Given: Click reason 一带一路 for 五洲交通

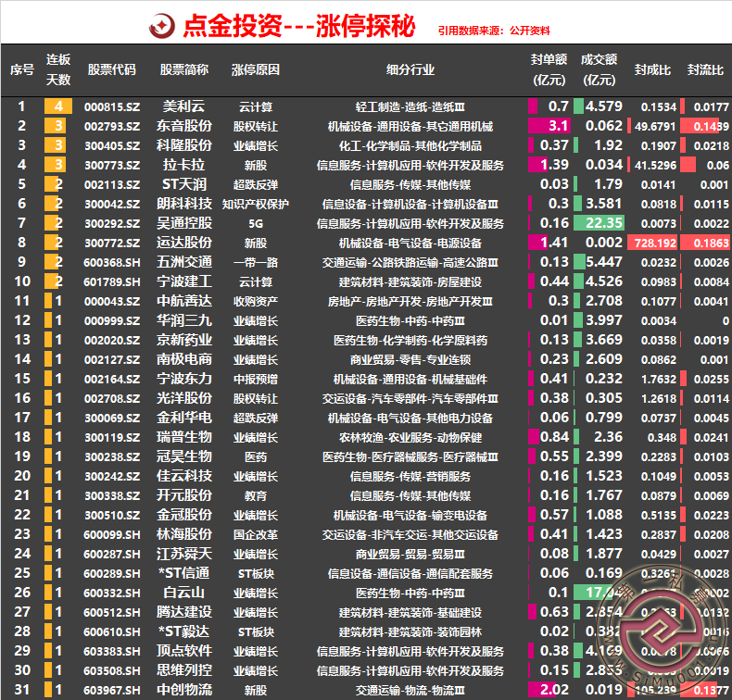Looking at the screenshot, I should 256,263.
